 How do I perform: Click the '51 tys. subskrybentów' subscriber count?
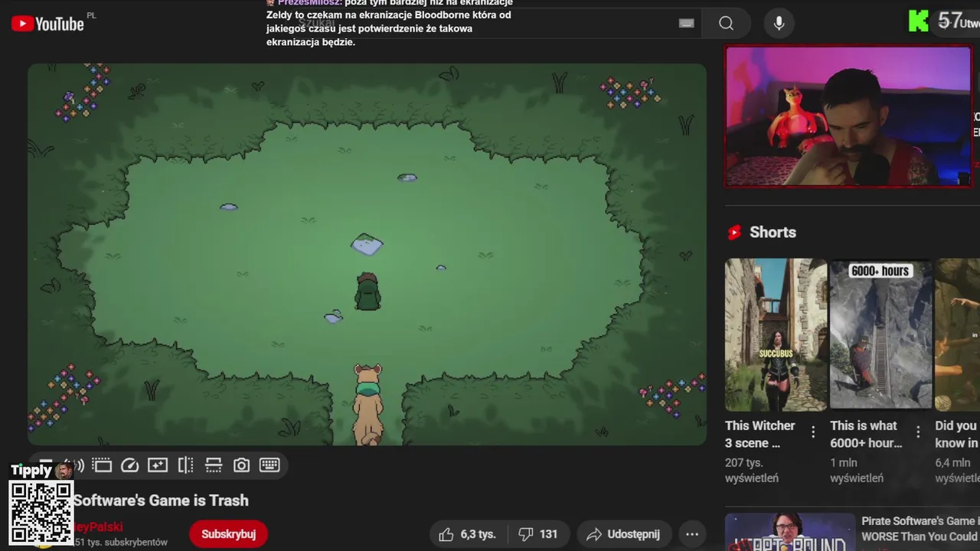click(121, 542)
